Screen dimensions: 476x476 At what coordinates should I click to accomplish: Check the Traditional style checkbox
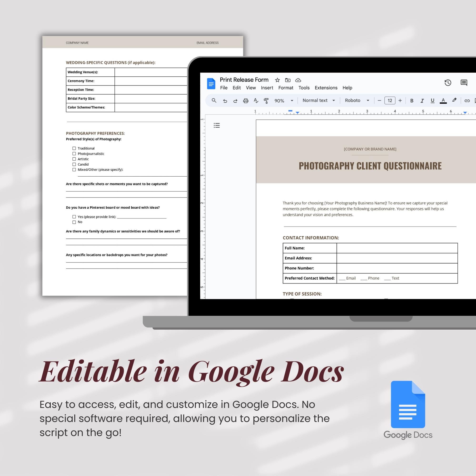[74, 148]
